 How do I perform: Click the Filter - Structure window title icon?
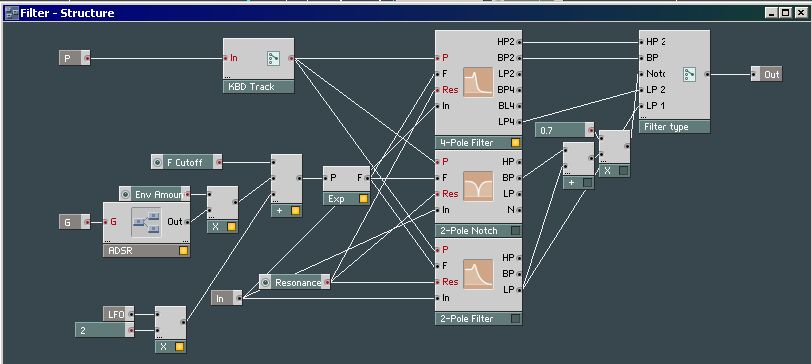tap(11, 13)
